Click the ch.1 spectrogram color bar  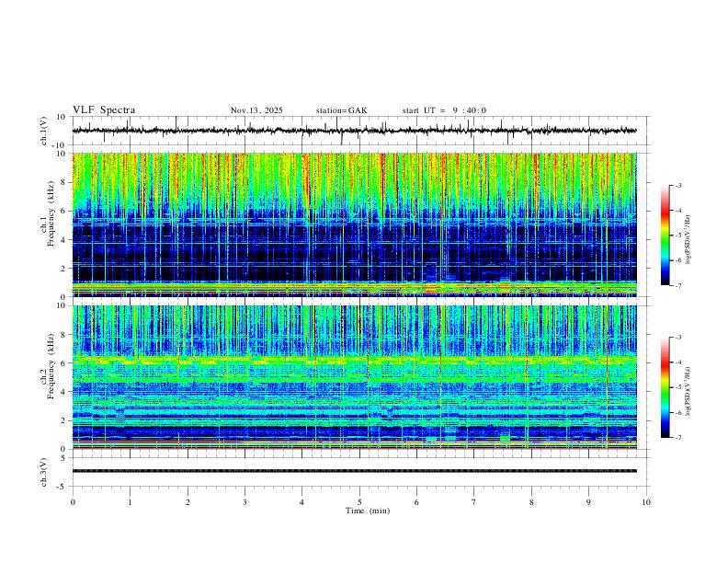[665, 236]
